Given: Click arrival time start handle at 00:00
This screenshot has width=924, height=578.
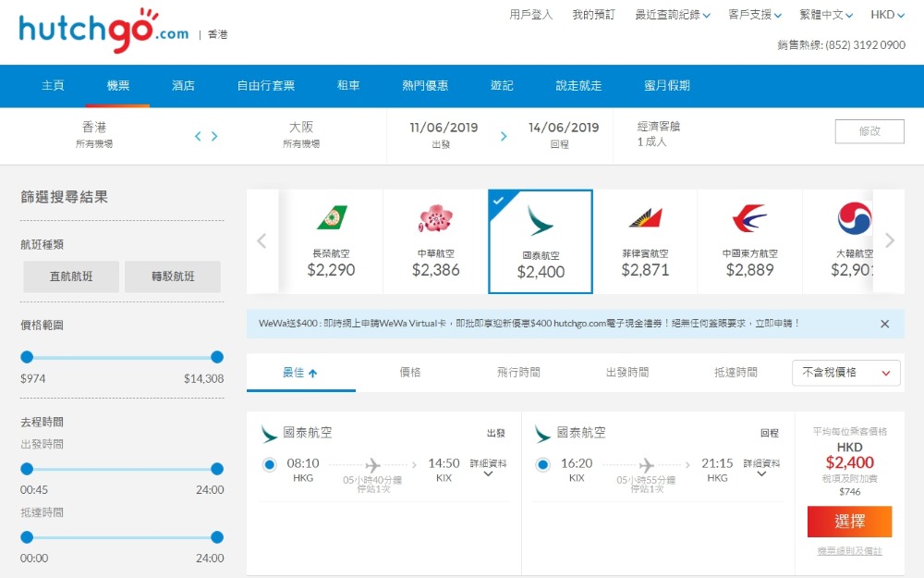Looking at the screenshot, I should pos(27,537).
